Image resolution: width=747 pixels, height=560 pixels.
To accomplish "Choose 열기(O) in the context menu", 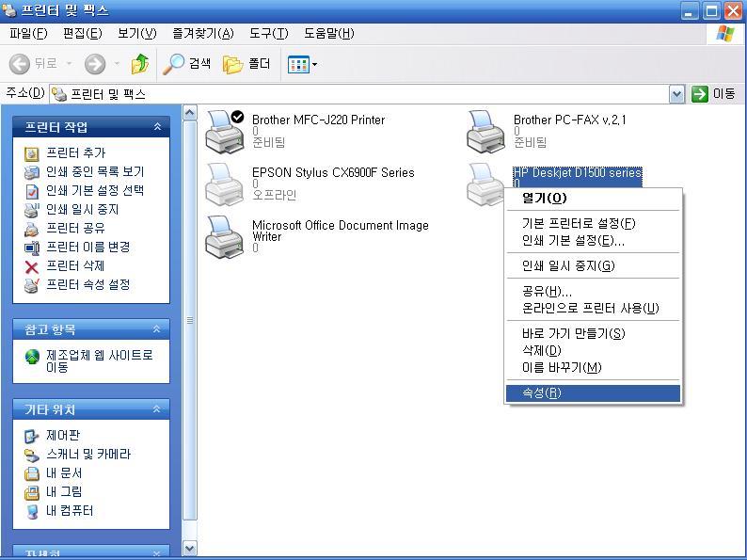I will point(593,198).
